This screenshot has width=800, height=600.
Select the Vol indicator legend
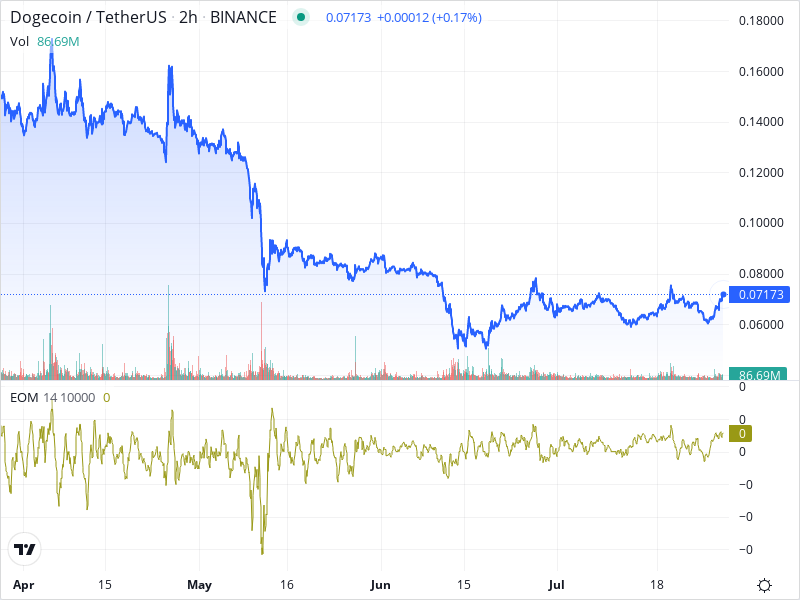[x=19, y=42]
